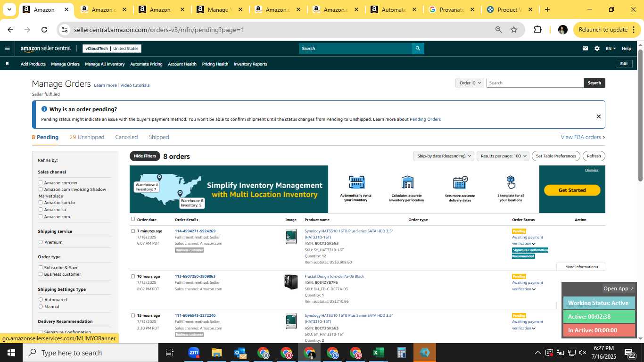Switch to the Canceled orders tab
This screenshot has width=644, height=362.
point(126,137)
